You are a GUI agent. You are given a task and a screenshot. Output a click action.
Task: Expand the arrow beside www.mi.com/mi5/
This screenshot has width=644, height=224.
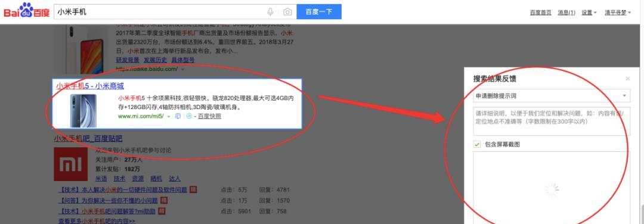coord(169,117)
